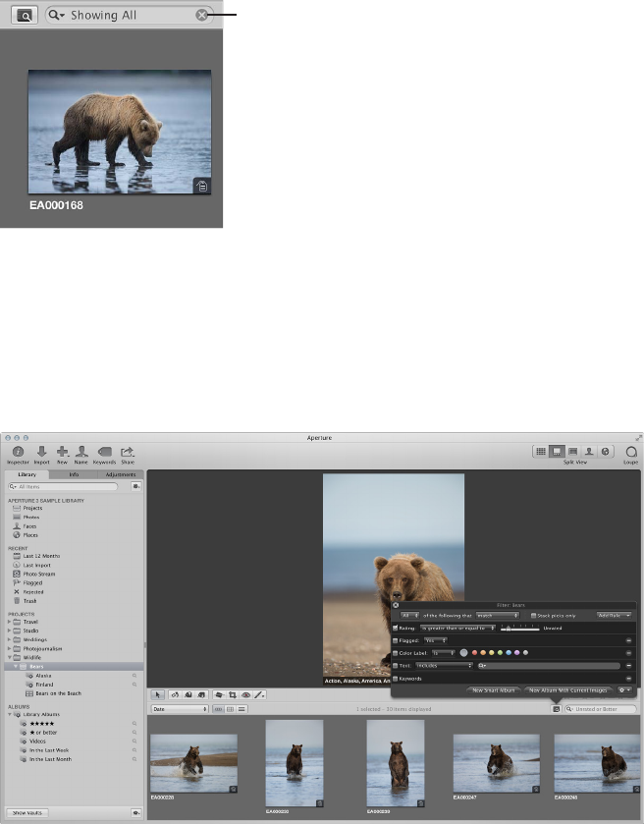Click the Show Vaults button

tap(27, 813)
